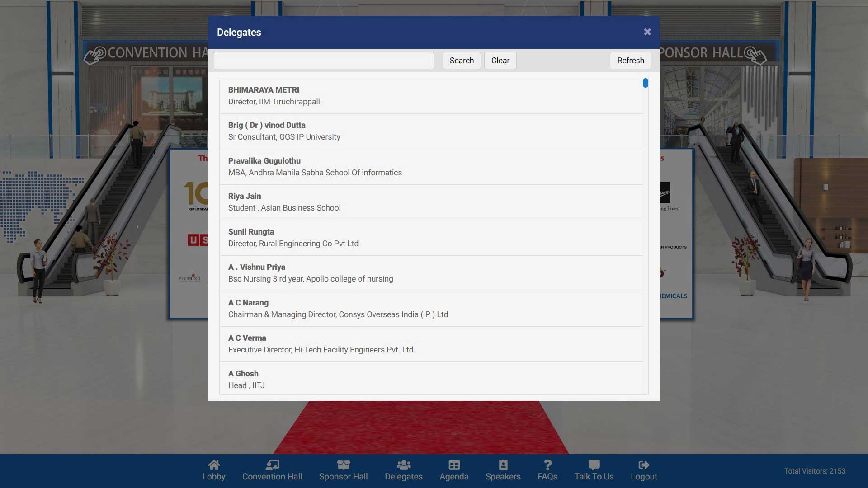
Task: Close the Delegates dialog
Action: click(647, 32)
